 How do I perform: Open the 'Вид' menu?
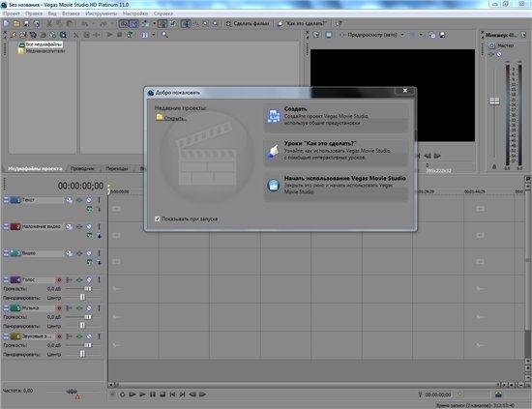click(x=52, y=14)
